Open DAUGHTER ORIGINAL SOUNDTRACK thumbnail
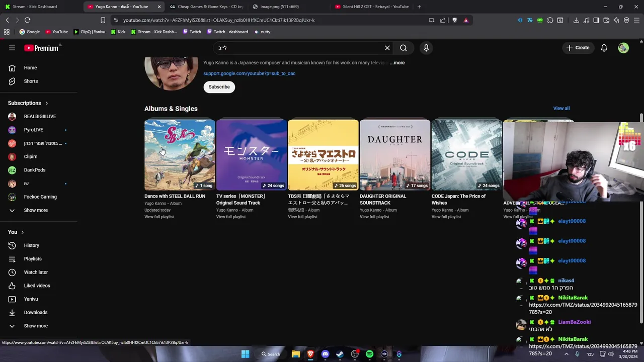 [395, 155]
